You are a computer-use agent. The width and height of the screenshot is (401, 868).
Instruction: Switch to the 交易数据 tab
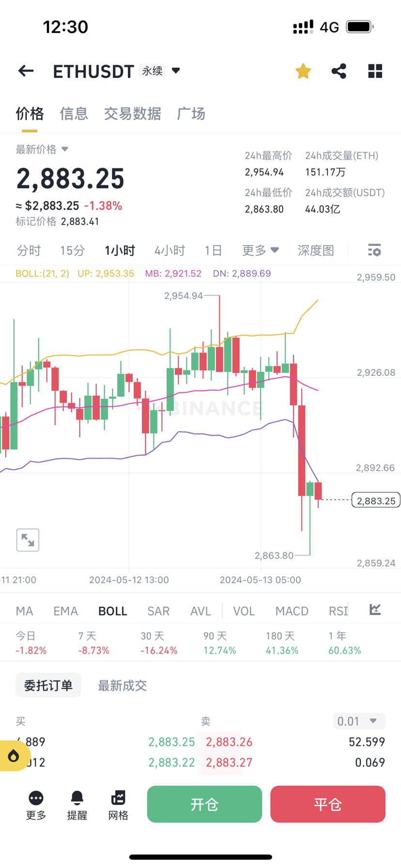click(132, 113)
